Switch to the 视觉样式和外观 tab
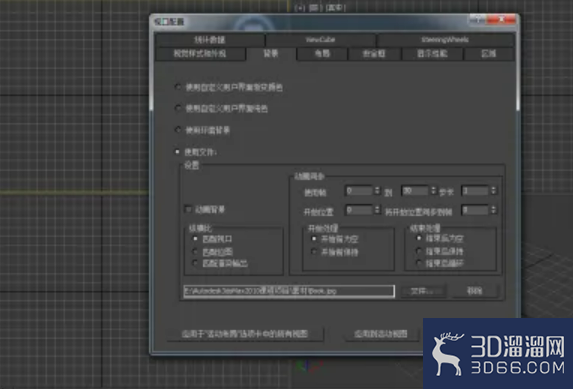The image size is (573, 389). 200,54
